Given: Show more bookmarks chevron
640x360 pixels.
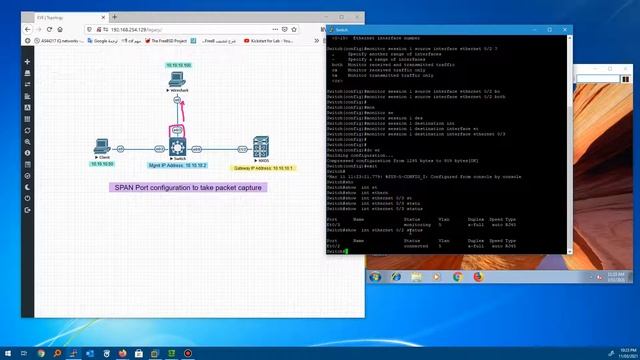Looking at the screenshot, I should tap(316, 41).
